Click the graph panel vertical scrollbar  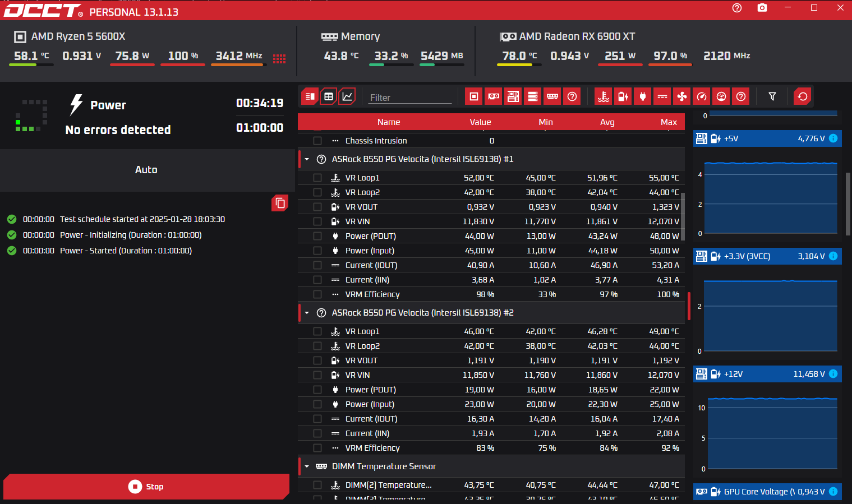coord(848,204)
